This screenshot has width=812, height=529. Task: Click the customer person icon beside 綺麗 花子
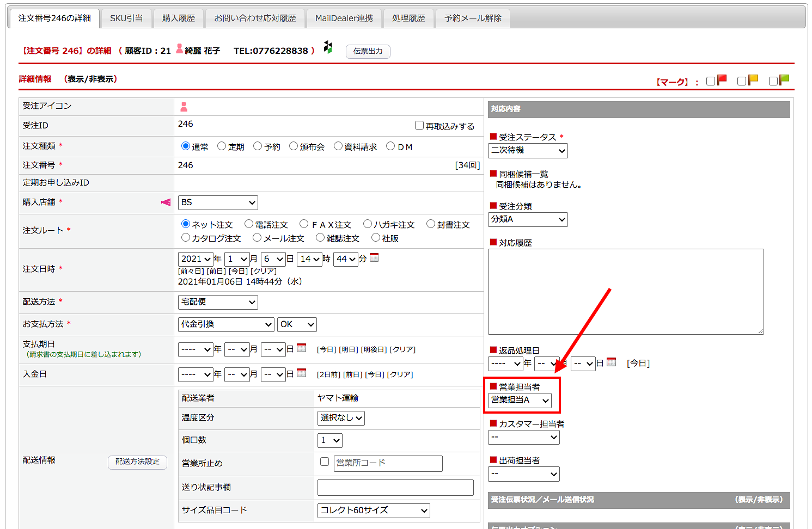click(179, 49)
